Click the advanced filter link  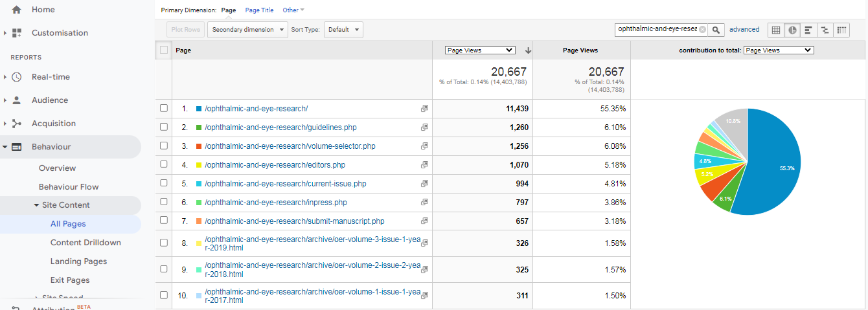[x=744, y=30]
